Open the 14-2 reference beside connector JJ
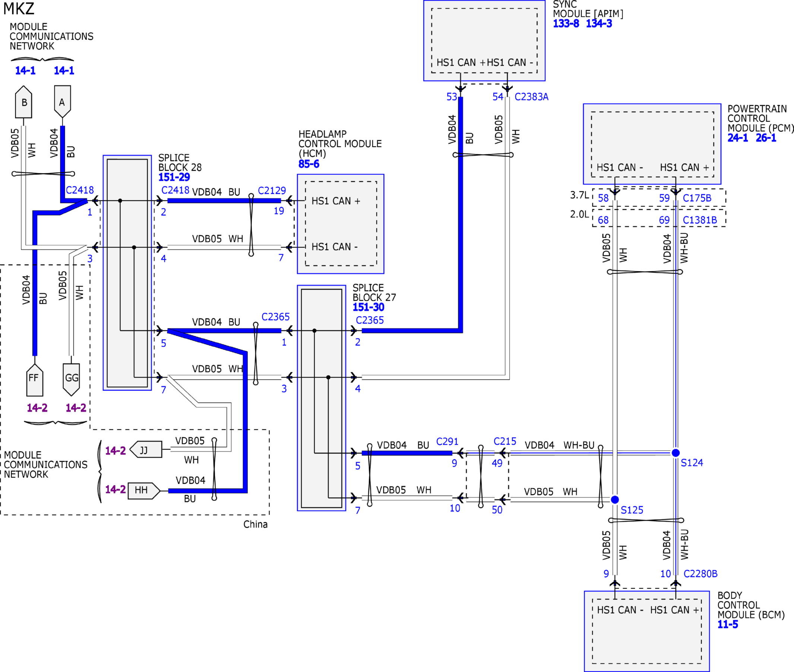This screenshot has width=794, height=672. 116,451
